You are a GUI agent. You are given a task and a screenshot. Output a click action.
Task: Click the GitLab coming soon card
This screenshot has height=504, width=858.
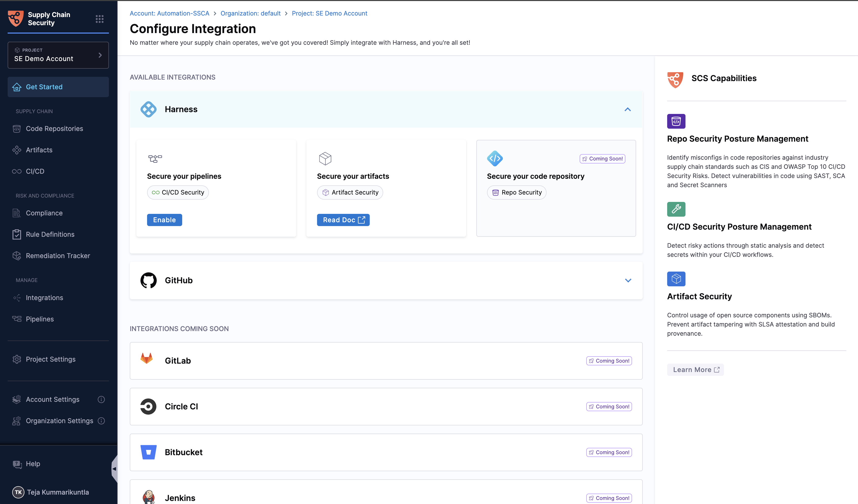386,361
